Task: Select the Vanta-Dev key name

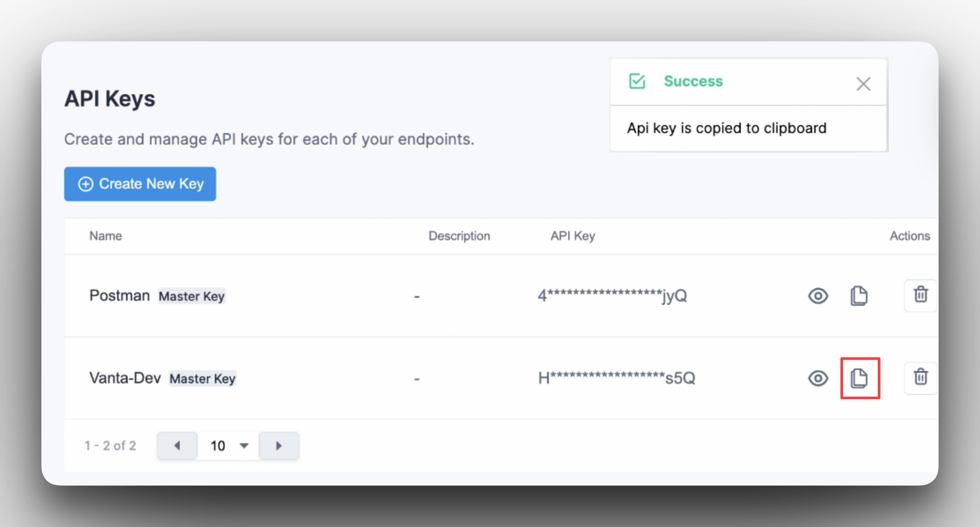Action: (125, 378)
